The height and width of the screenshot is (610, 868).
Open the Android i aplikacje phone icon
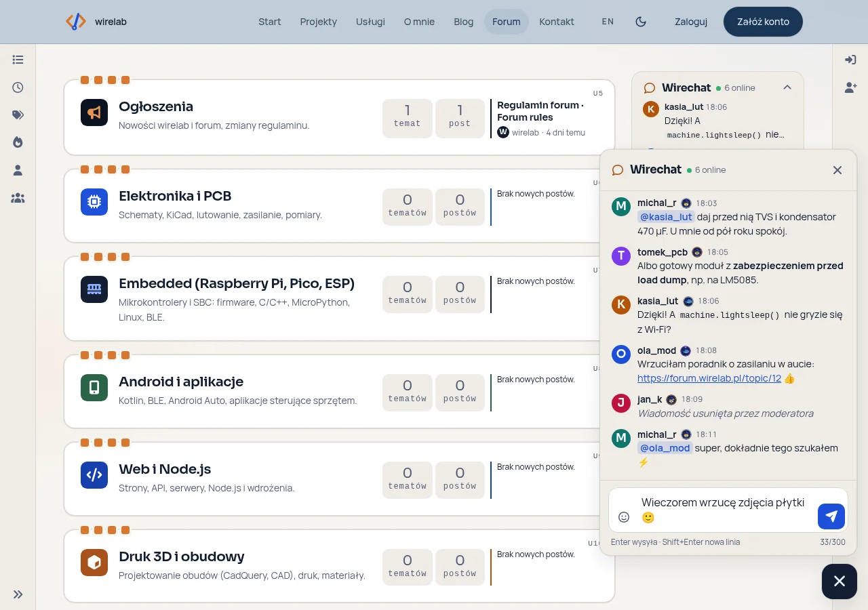(x=94, y=387)
